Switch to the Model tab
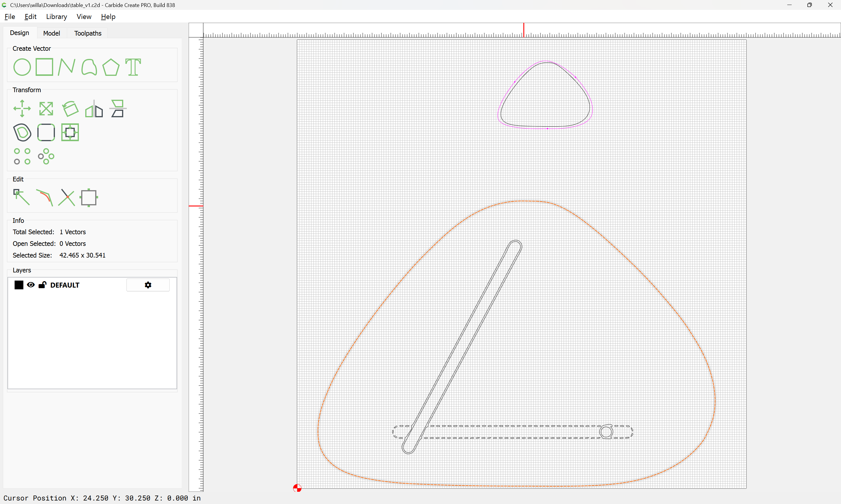The image size is (841, 504). pyautogui.click(x=52, y=33)
